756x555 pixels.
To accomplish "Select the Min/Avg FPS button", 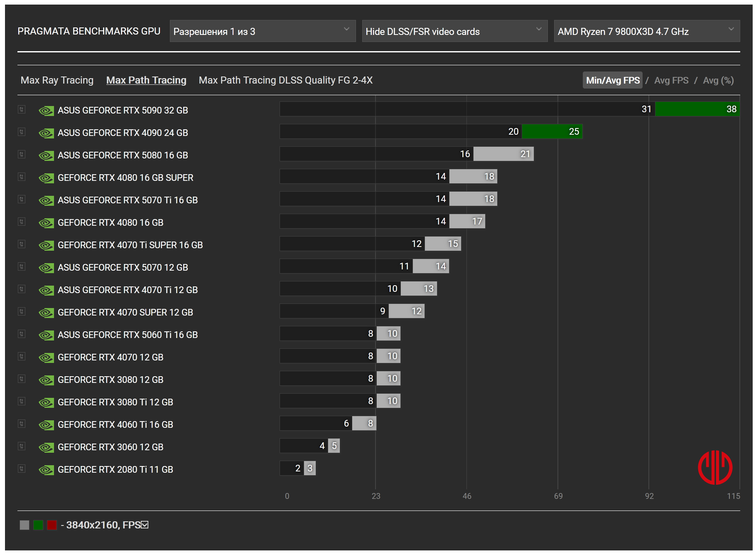I will pyautogui.click(x=612, y=80).
